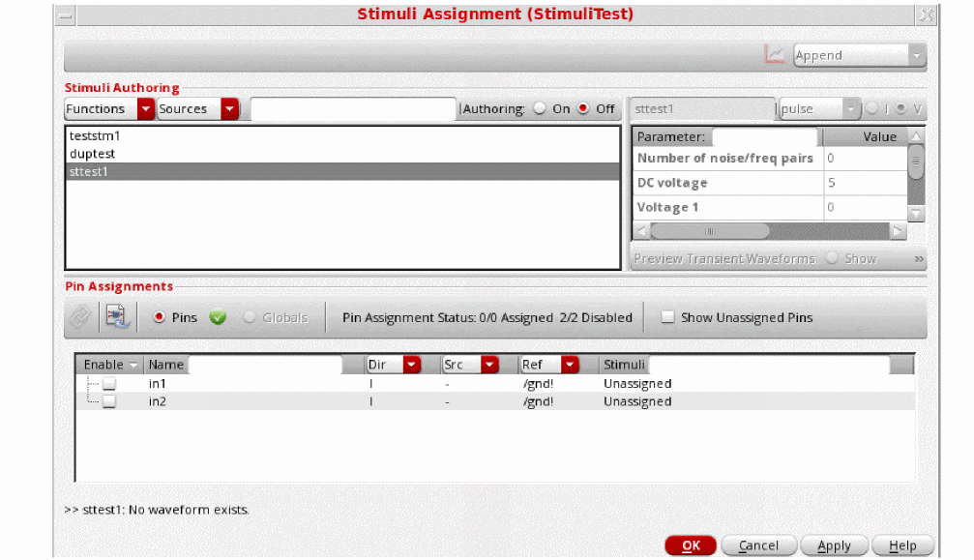
Task: Select the V source type radio button
Action: pyautogui.click(x=900, y=108)
